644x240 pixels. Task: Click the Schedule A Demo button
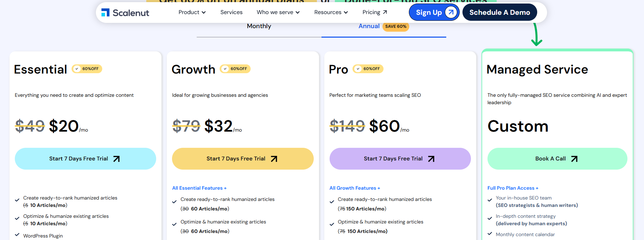[499, 12]
